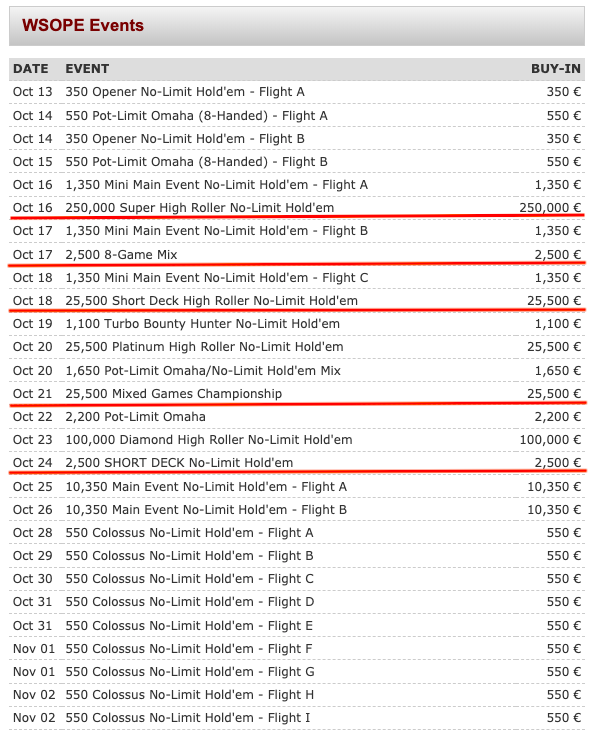Open the 2,500 8-Game Mix event
The height and width of the screenshot is (736, 595).
(x=121, y=254)
